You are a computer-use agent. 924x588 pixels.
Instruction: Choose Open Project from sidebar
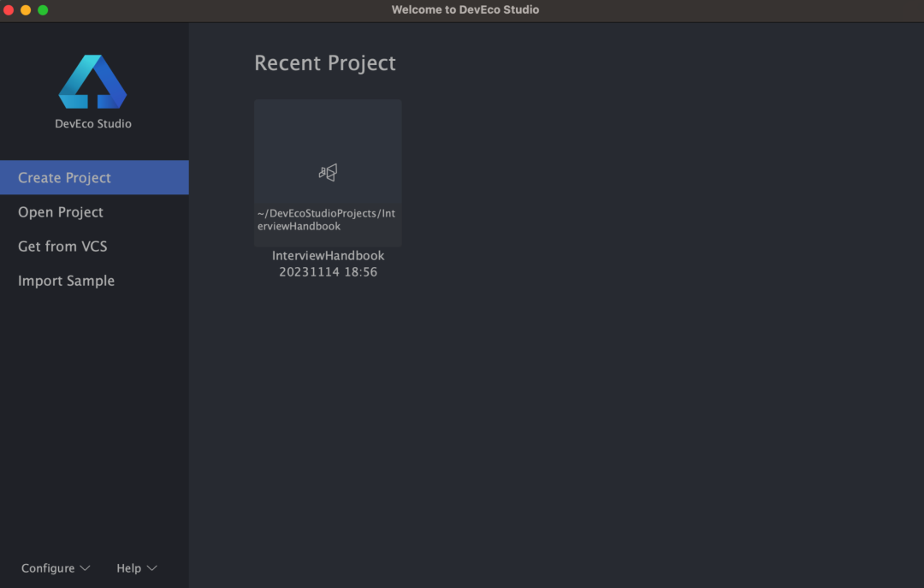pos(94,211)
